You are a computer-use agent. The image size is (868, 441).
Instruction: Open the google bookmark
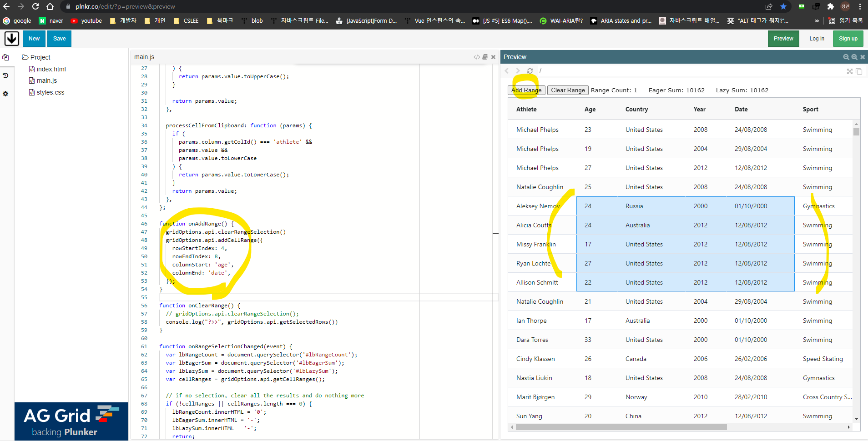pyautogui.click(x=17, y=20)
